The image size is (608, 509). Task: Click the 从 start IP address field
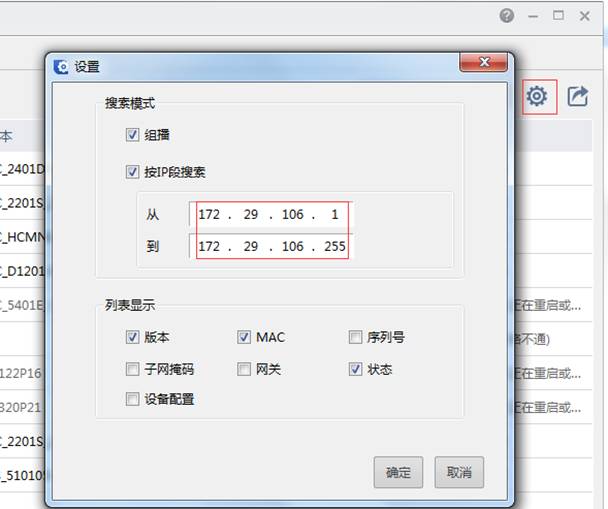coord(270,216)
